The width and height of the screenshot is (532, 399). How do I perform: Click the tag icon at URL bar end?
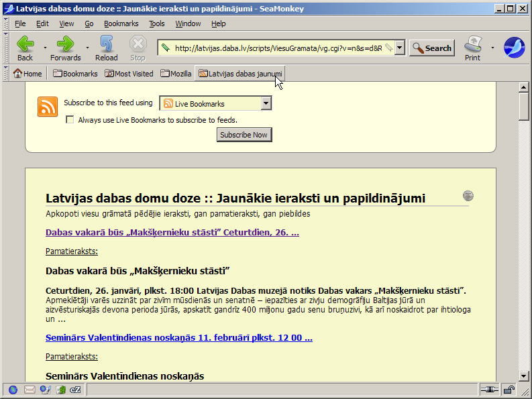click(x=389, y=48)
